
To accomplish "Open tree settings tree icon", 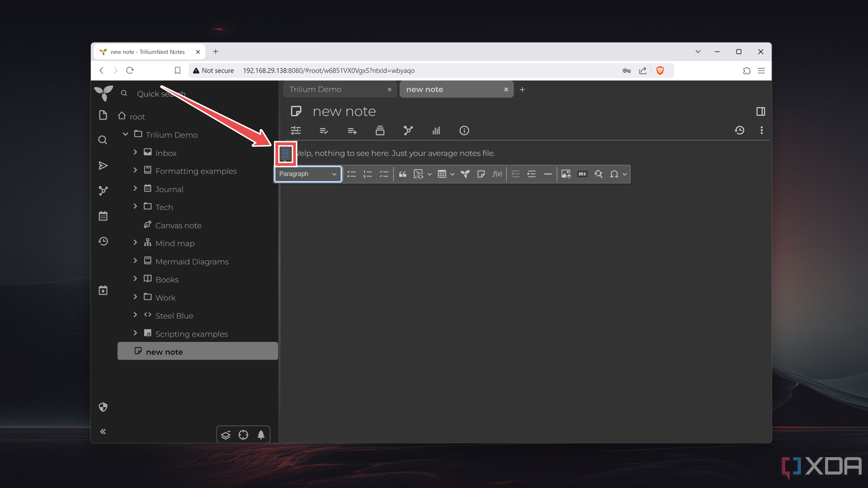I will (x=261, y=435).
